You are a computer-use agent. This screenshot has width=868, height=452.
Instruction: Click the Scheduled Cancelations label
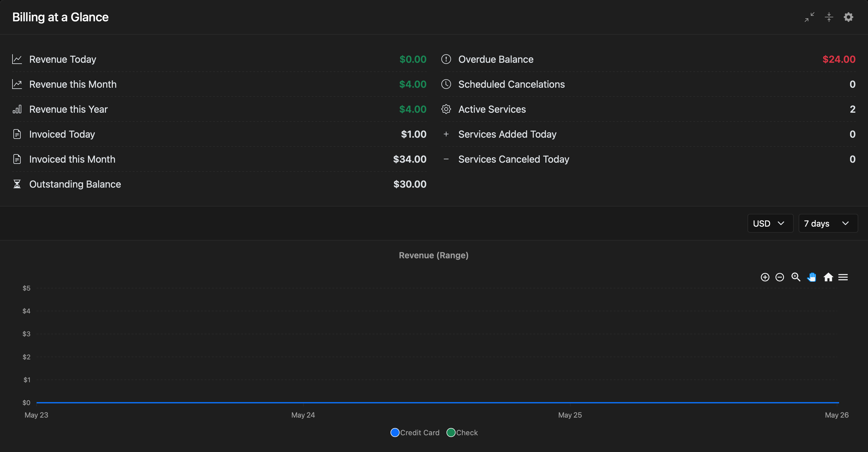click(x=512, y=84)
